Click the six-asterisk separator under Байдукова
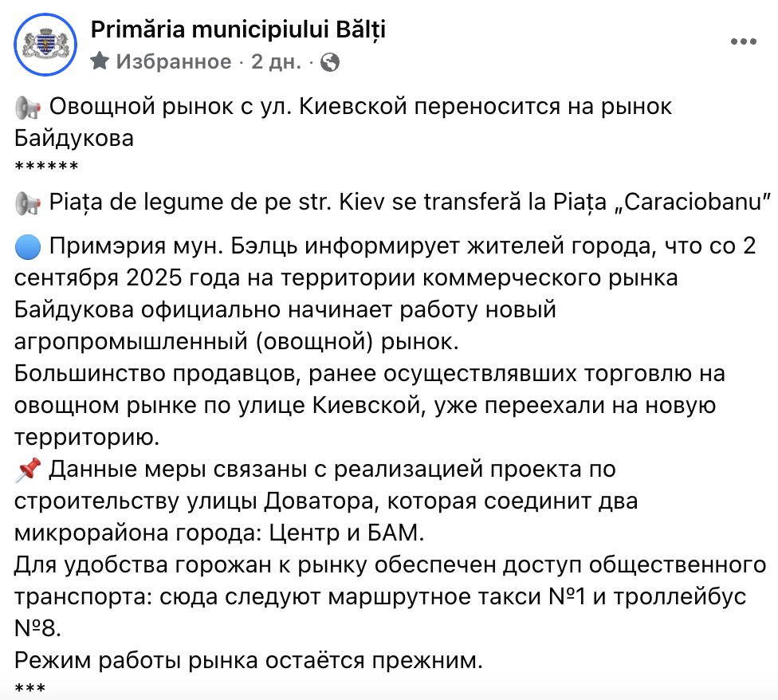The width and height of the screenshot is (778, 700). point(46,167)
